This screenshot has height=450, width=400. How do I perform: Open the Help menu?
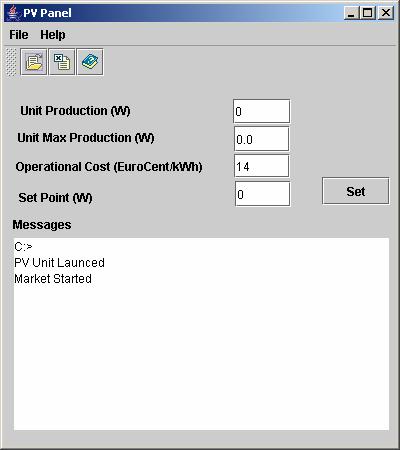[x=53, y=35]
